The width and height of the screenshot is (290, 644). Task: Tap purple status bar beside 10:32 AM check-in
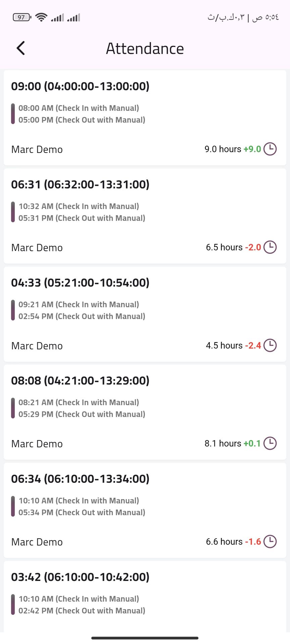13,212
